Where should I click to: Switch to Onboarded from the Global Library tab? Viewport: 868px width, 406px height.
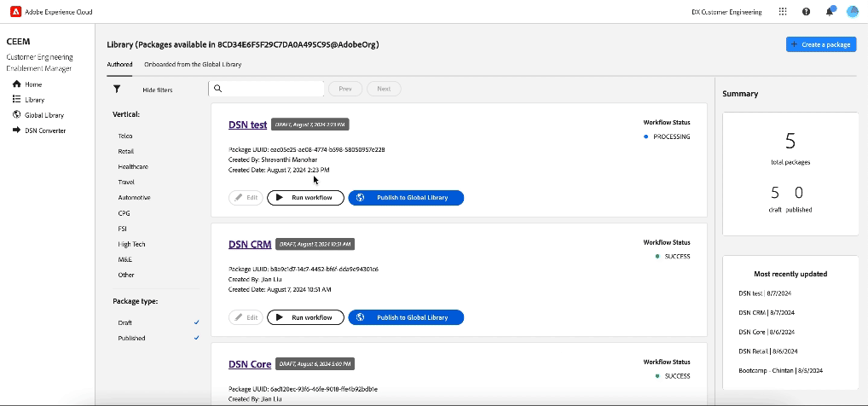pos(192,64)
